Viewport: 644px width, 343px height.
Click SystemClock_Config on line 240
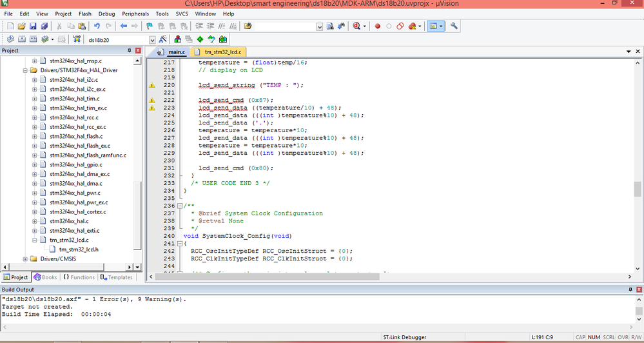point(236,236)
